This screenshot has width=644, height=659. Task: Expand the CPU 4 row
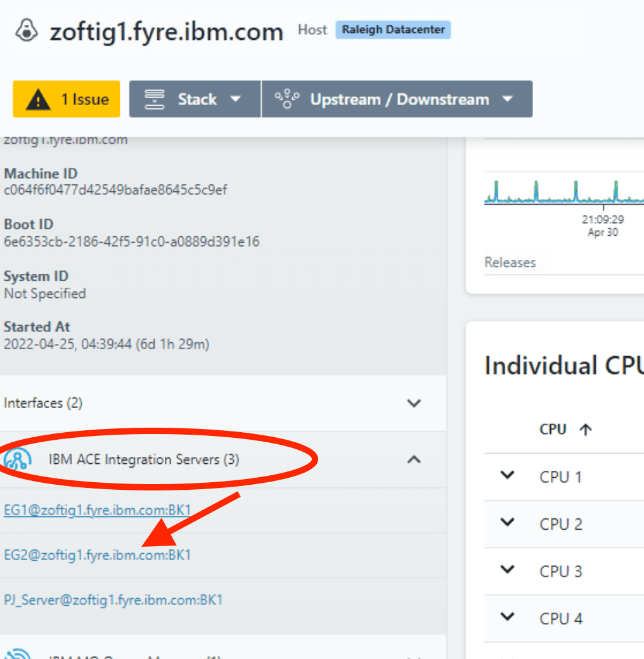point(507,617)
